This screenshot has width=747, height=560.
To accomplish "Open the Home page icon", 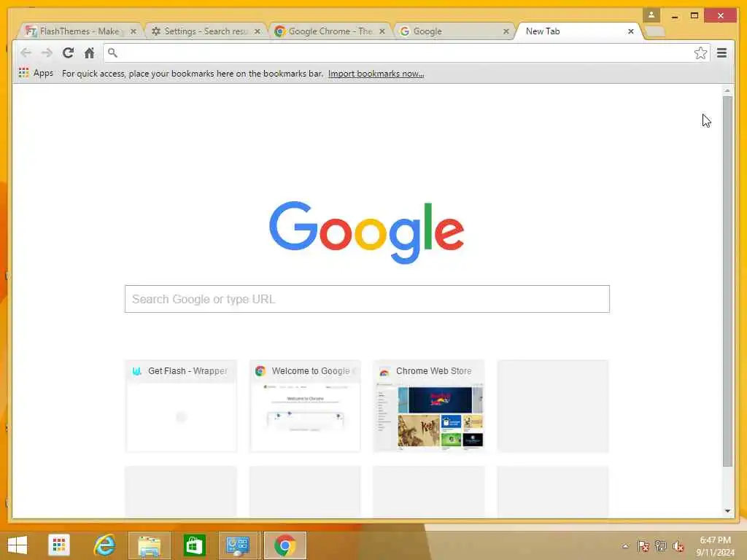I will [89, 52].
